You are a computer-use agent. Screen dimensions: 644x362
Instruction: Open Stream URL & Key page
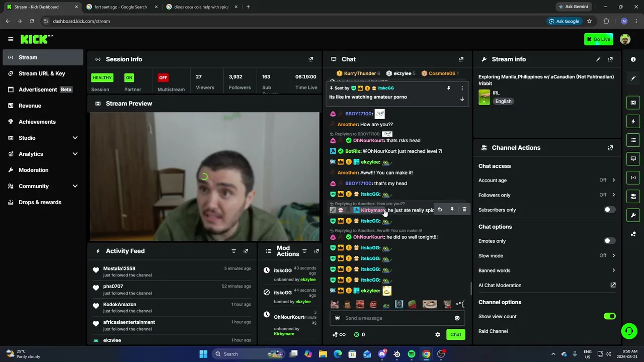point(43,73)
